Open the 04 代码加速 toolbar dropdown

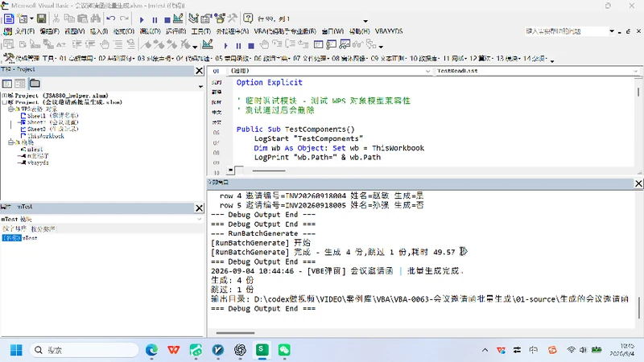[x=192, y=59]
